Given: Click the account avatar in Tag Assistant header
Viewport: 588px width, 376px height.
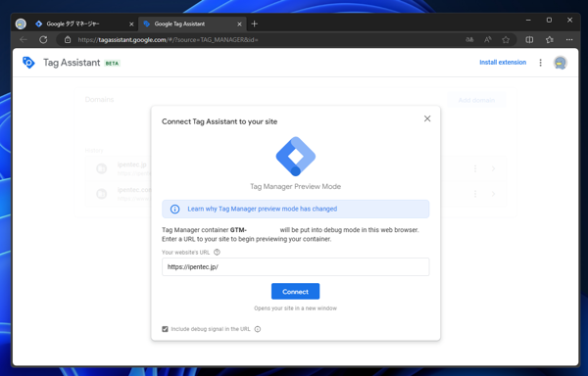Looking at the screenshot, I should (561, 63).
